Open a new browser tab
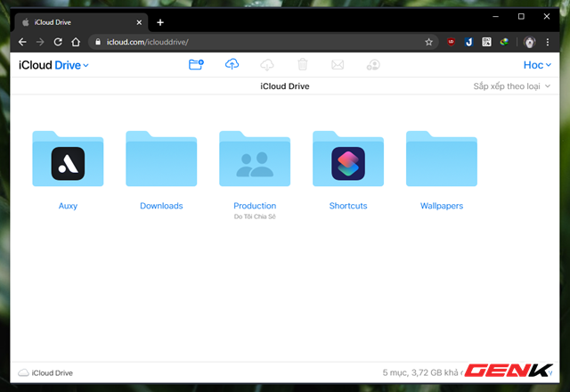Screen dimensions: 570x392 (x=160, y=22)
